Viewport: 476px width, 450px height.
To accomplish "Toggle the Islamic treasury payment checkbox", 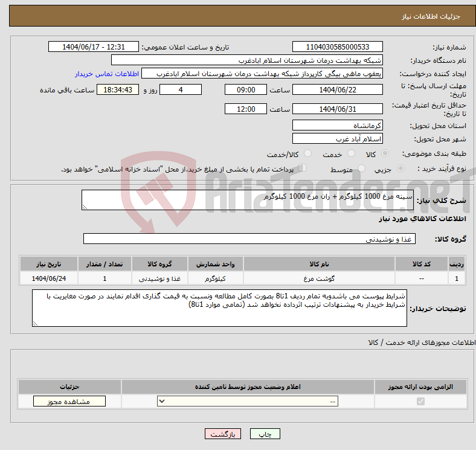I will pyautogui.click(x=302, y=168).
